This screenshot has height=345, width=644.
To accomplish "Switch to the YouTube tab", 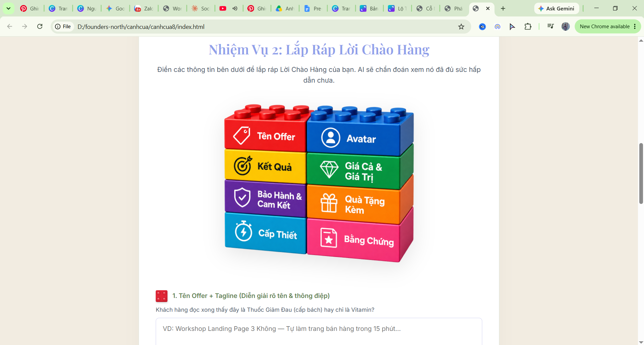I will [x=223, y=8].
